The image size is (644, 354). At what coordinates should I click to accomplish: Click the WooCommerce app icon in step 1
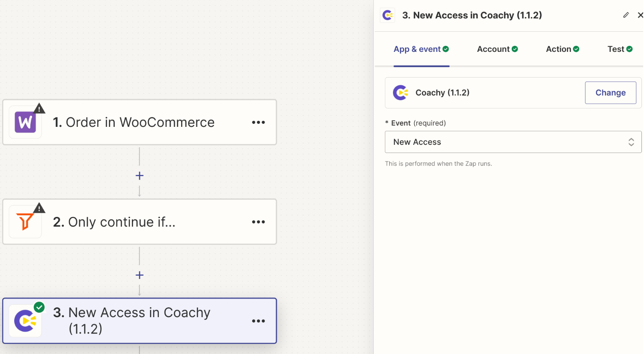pos(25,122)
